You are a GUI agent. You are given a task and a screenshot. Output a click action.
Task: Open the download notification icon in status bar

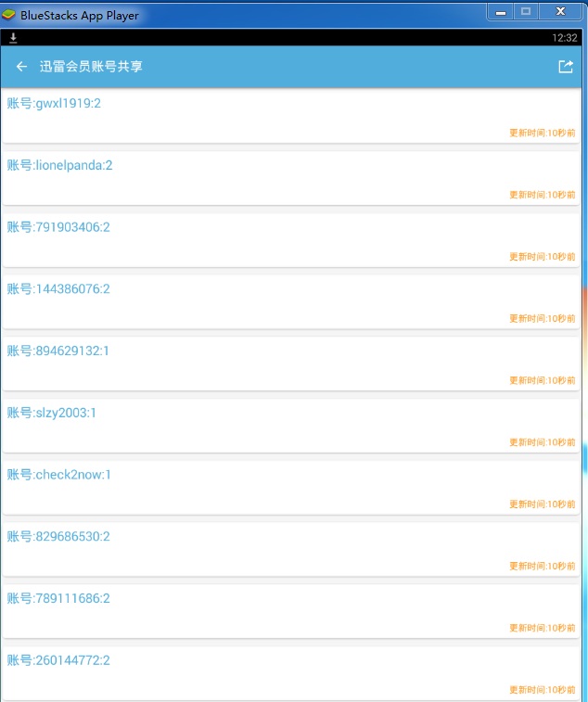tap(13, 38)
